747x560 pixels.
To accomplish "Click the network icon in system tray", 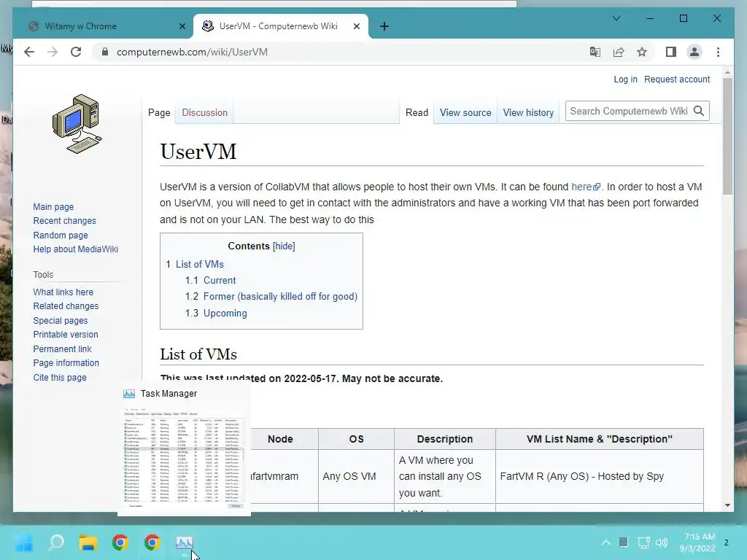I will point(643,542).
